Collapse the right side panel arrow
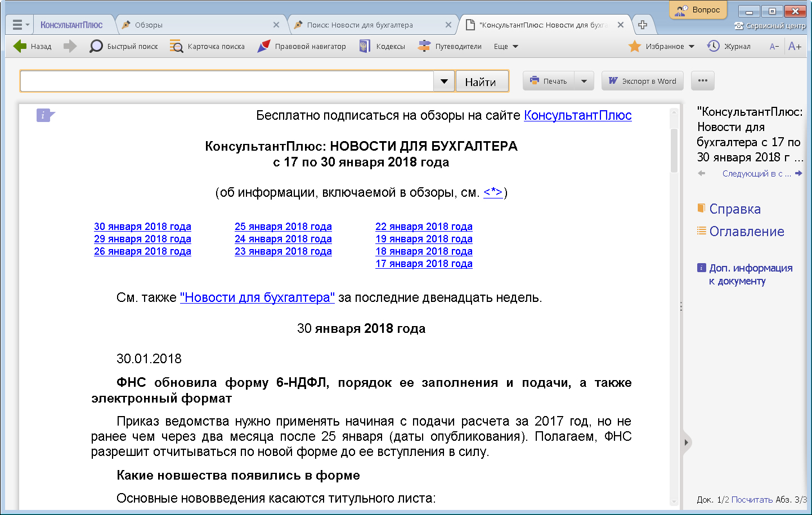This screenshot has width=812, height=515. (686, 442)
